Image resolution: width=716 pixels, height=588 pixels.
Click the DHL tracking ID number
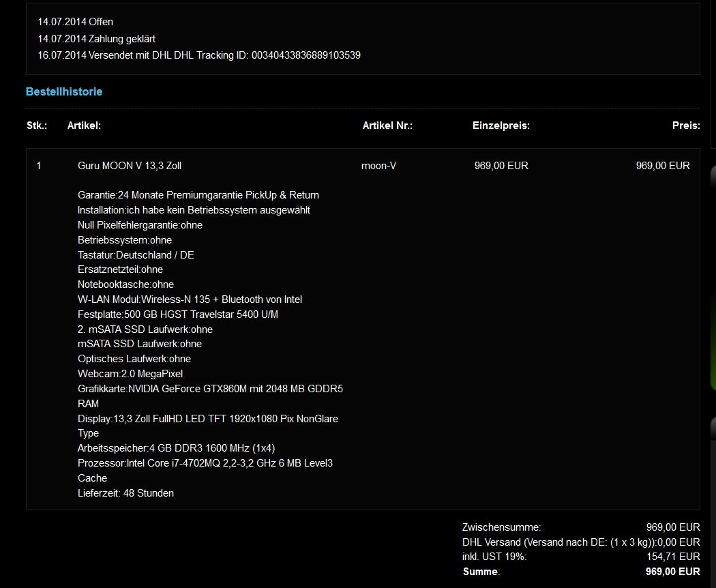(x=305, y=55)
